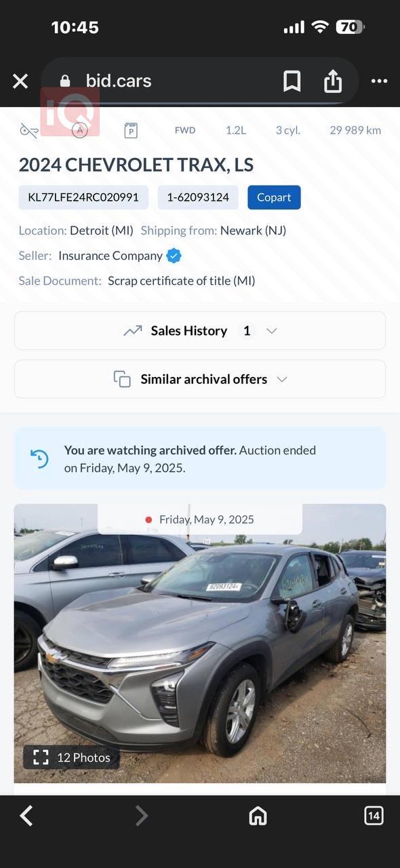Tap the VIN KL77LFE24RC020991 chip
This screenshot has width=400, height=868.
pyautogui.click(x=83, y=197)
